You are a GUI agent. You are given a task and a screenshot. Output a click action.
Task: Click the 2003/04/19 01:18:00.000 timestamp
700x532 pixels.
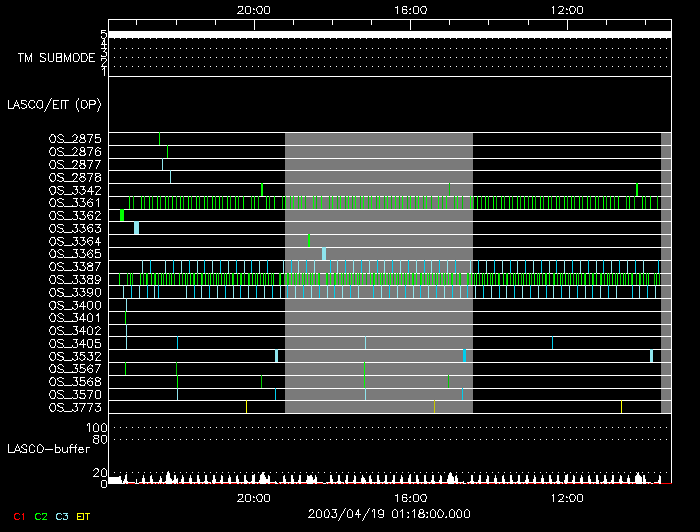389,514
